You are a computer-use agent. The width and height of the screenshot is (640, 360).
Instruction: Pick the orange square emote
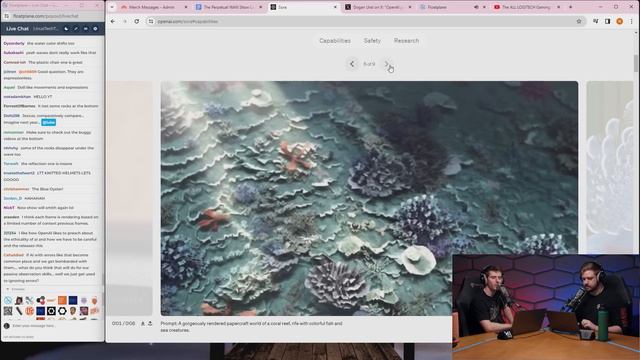(x=62, y=301)
